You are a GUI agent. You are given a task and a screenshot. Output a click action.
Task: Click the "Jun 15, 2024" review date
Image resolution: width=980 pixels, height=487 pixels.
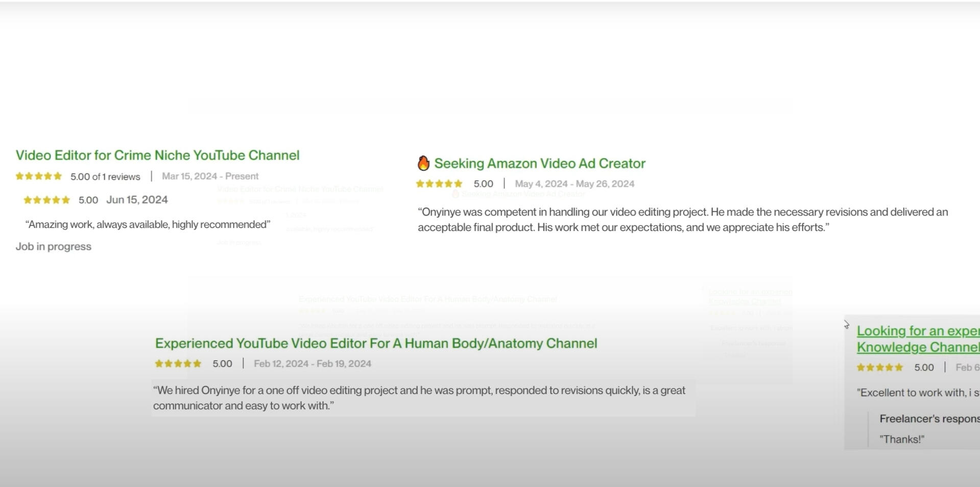pos(137,200)
